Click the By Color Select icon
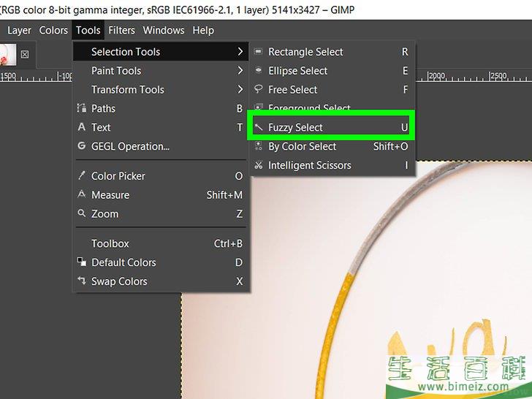 [x=259, y=147]
